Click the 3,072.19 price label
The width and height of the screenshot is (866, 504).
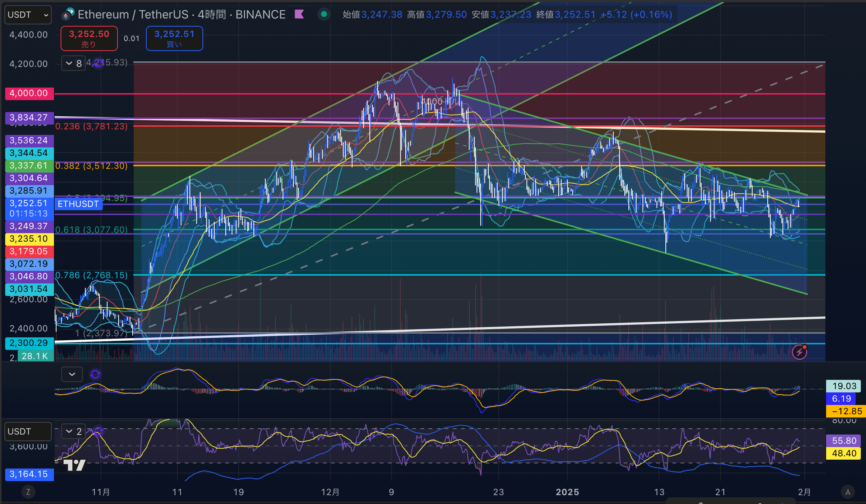(29, 264)
